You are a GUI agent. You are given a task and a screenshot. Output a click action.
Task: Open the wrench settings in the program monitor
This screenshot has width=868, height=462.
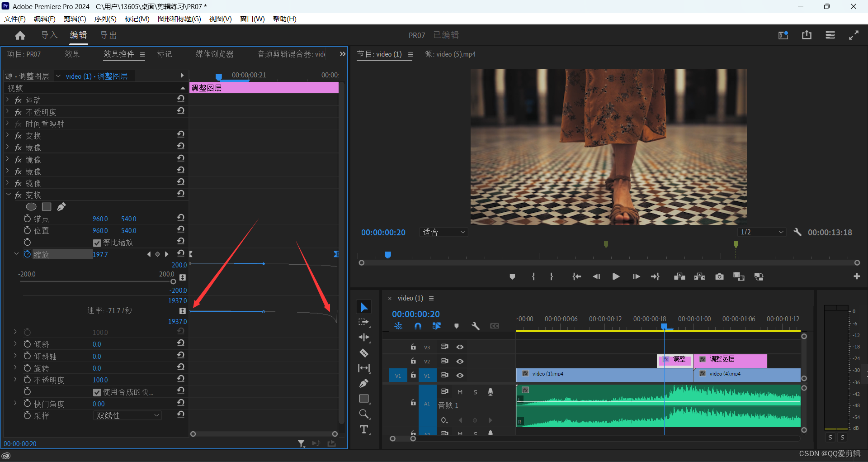tap(797, 232)
